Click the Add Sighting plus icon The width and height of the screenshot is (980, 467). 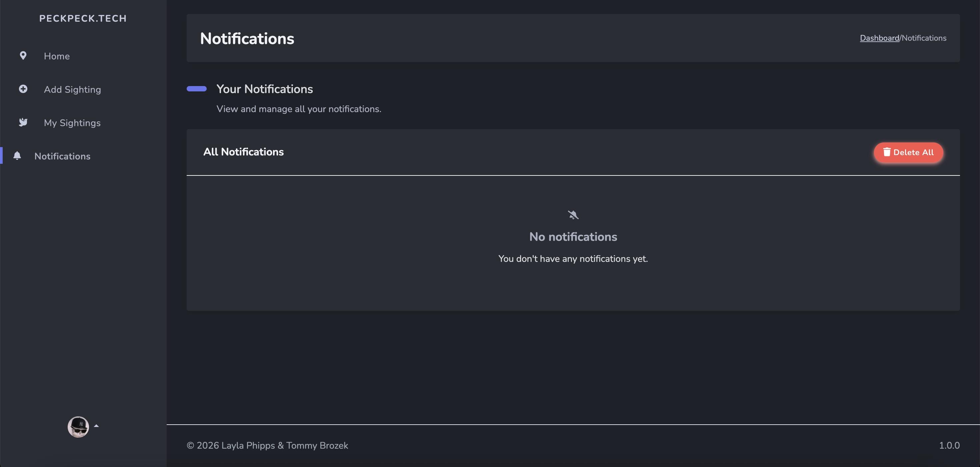coord(23,89)
